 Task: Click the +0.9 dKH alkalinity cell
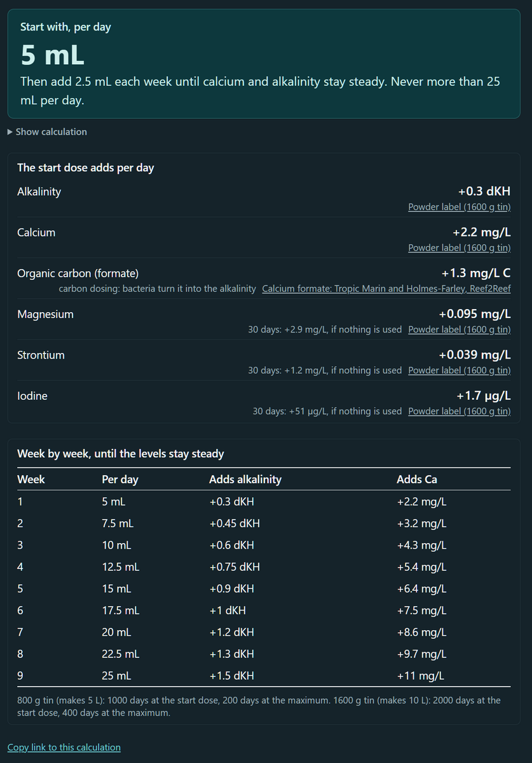tap(231, 588)
